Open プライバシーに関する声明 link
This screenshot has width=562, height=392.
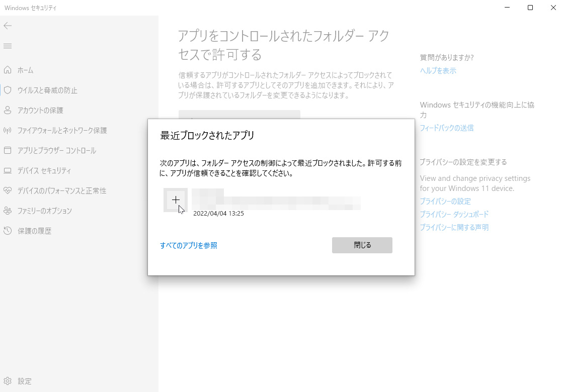click(x=454, y=227)
